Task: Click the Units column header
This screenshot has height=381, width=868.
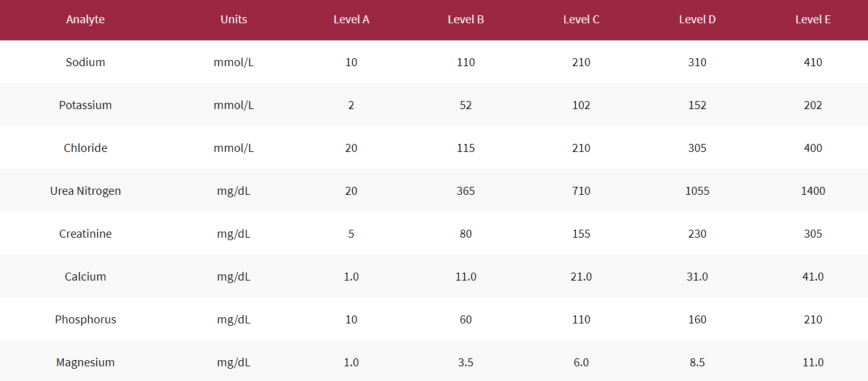Action: click(233, 20)
